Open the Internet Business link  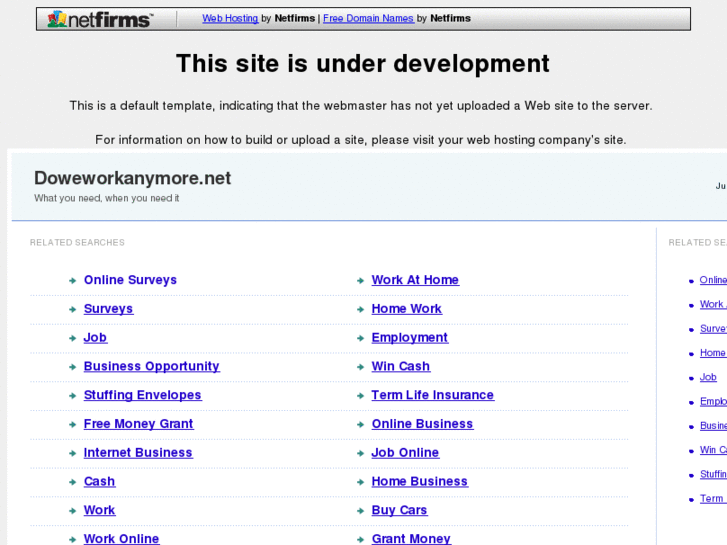click(x=138, y=453)
